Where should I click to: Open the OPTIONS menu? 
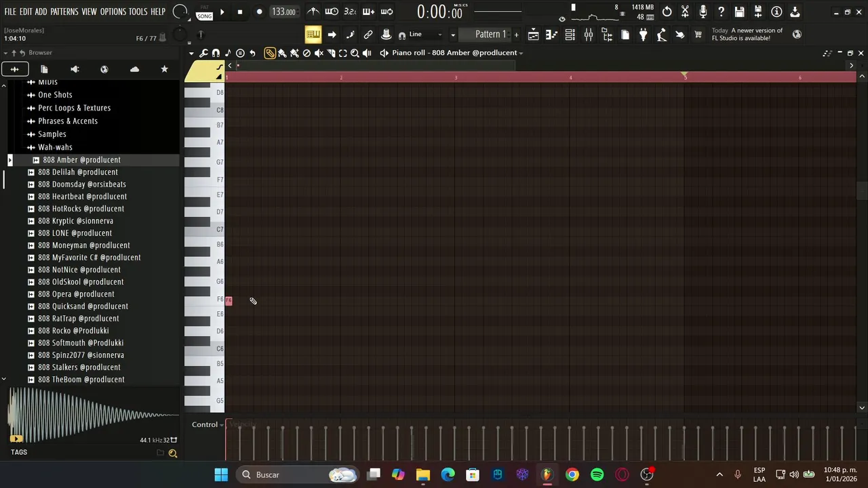[x=113, y=12]
